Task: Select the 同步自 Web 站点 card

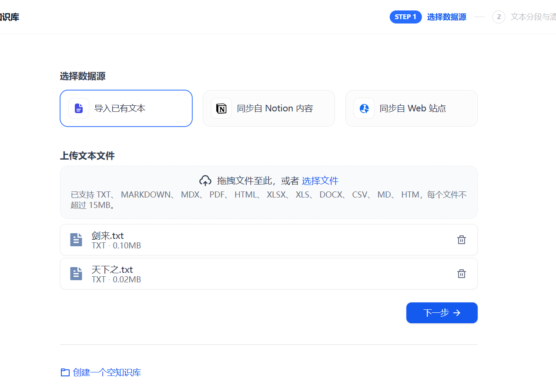Action: [412, 108]
